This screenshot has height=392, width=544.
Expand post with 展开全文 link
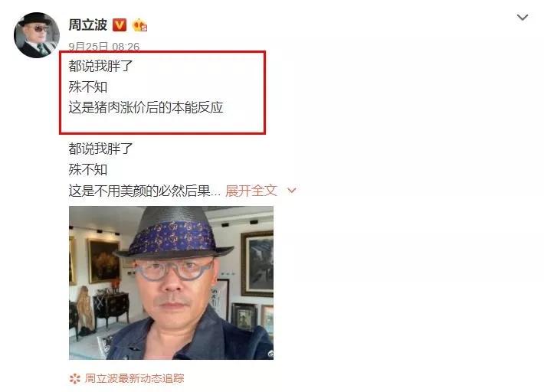pos(251,191)
